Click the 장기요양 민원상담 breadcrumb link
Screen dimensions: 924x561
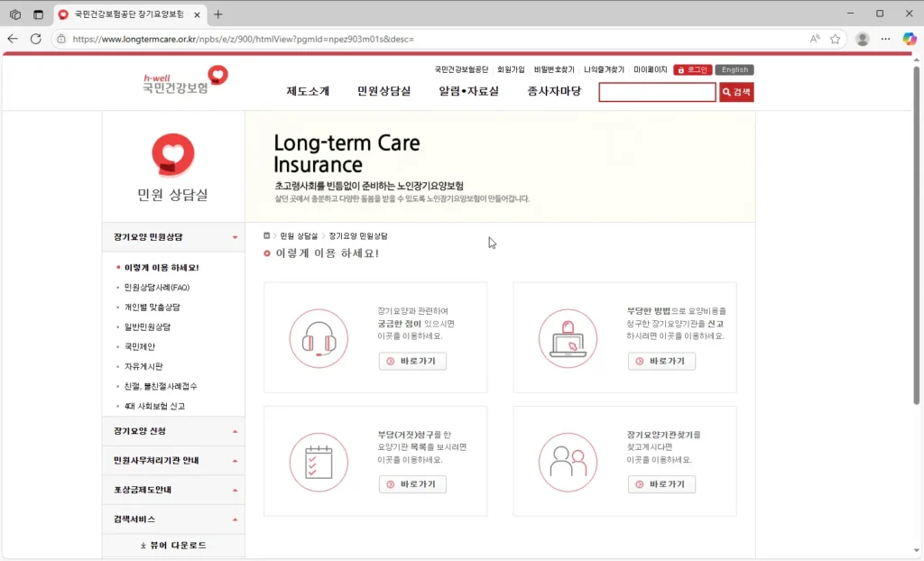[x=357, y=235]
